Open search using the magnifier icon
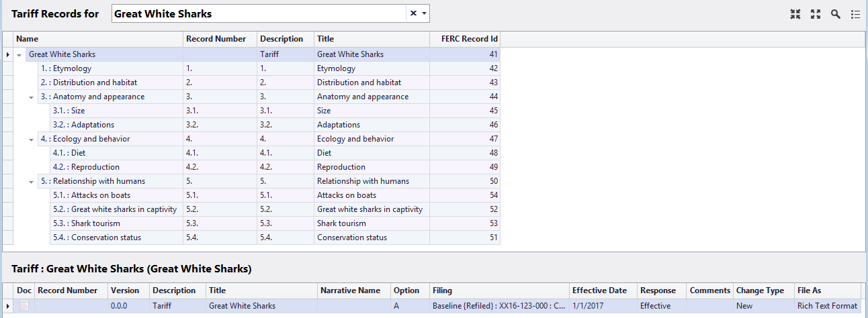This screenshot has height=318, width=868. [836, 14]
